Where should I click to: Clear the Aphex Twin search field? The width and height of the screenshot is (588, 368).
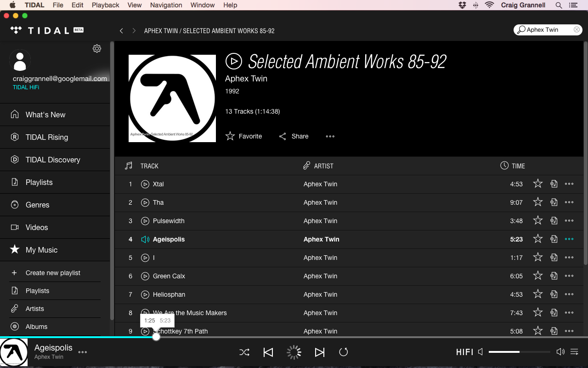(x=577, y=29)
